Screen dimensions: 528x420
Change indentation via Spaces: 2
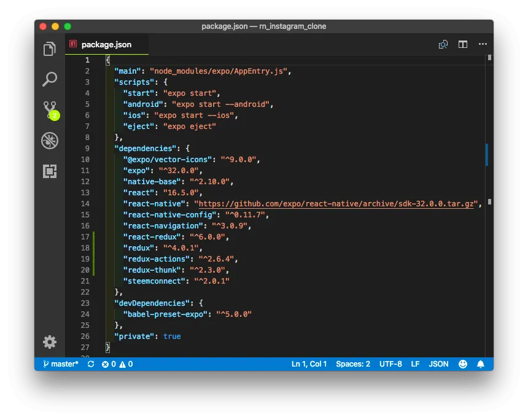point(353,364)
